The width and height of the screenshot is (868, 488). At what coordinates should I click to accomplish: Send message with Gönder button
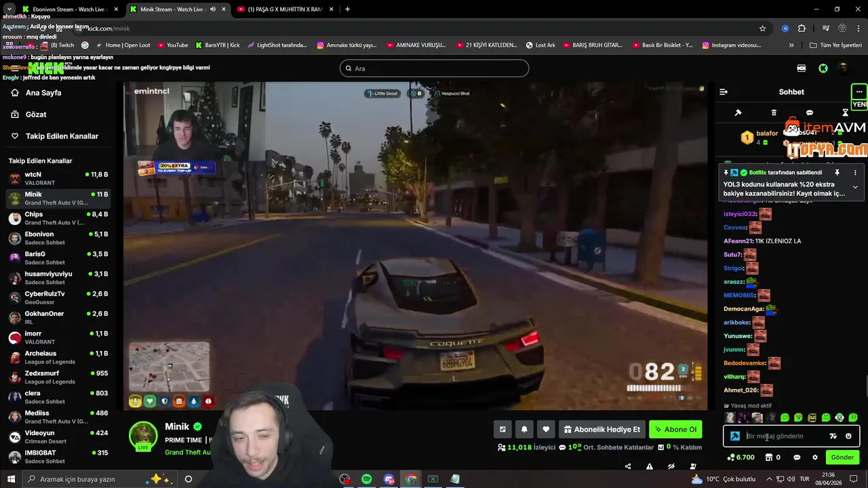click(842, 457)
